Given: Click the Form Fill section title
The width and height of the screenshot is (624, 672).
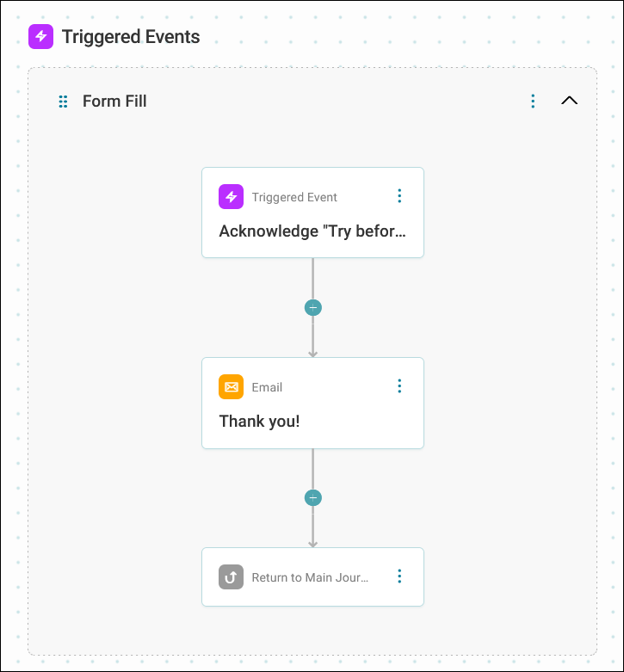Looking at the screenshot, I should [x=114, y=102].
